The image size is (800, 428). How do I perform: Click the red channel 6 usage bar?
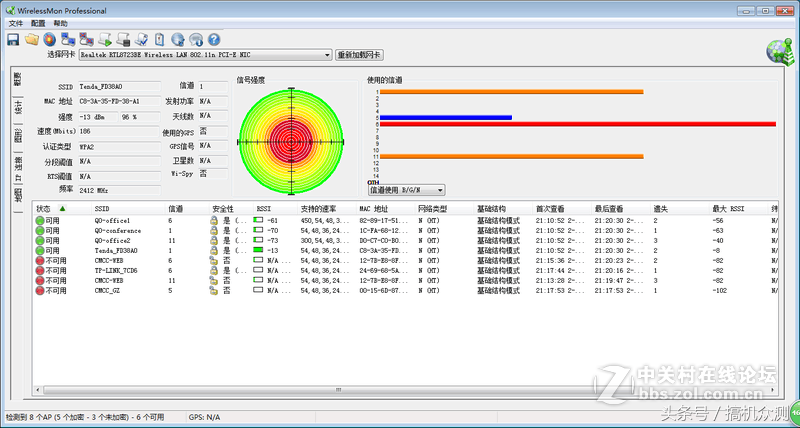578,124
